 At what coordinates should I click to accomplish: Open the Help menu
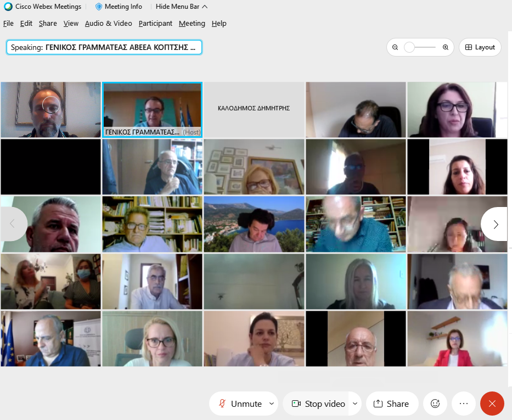[219, 24]
